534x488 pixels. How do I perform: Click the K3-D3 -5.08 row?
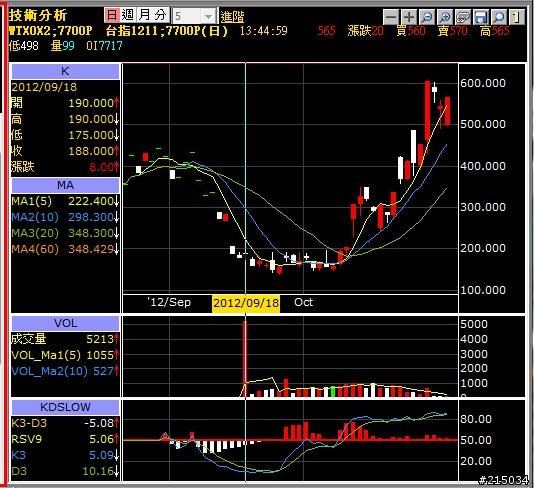click(x=65, y=423)
